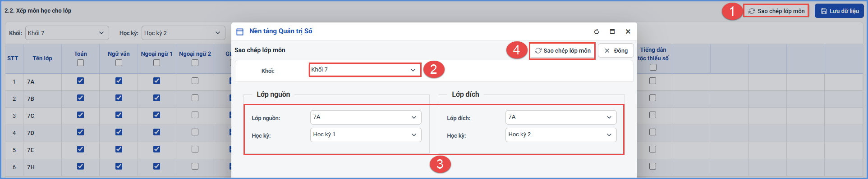Check Ngoại ngữ 2 for class 7D
868x179 pixels.
[195, 132]
